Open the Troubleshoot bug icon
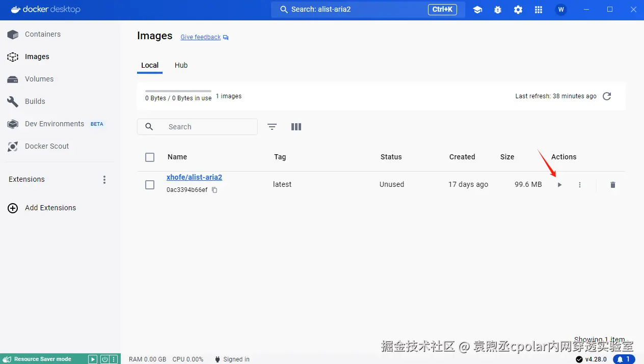644x364 pixels. coord(498,10)
